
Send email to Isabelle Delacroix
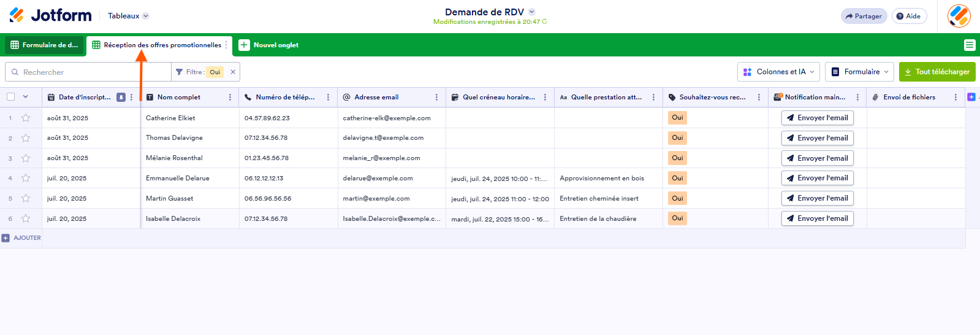(x=817, y=218)
